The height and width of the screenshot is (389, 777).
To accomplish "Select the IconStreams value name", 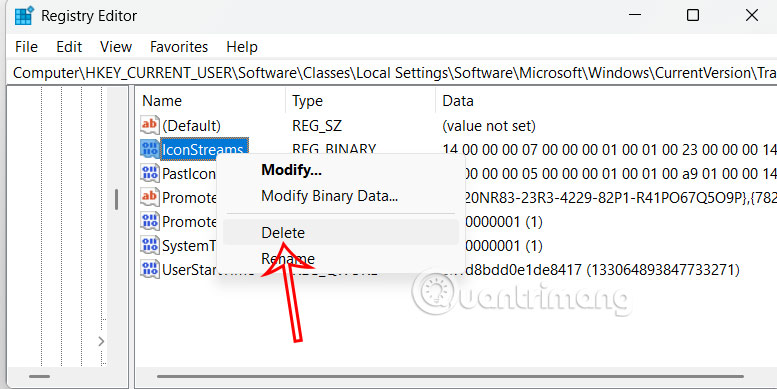I will pyautogui.click(x=203, y=149).
